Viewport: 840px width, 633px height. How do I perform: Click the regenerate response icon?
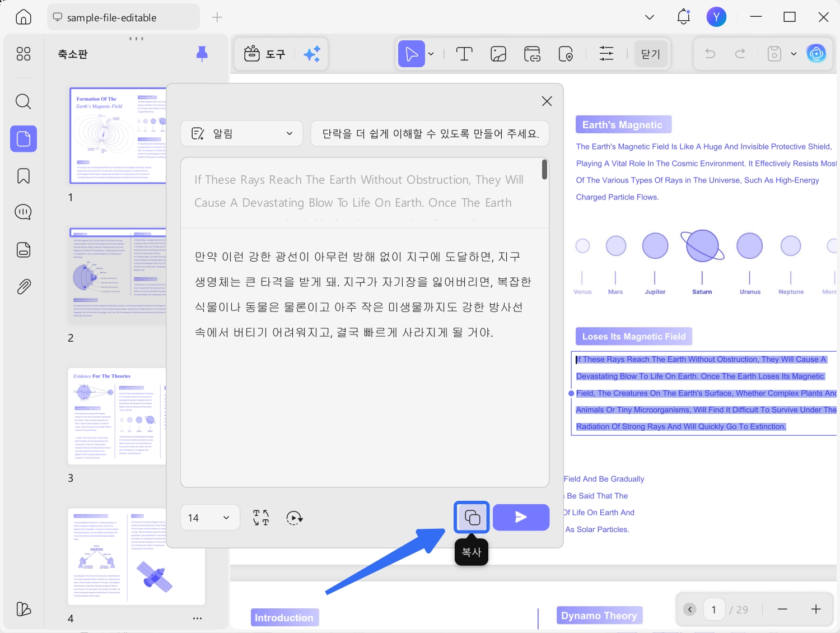point(295,518)
